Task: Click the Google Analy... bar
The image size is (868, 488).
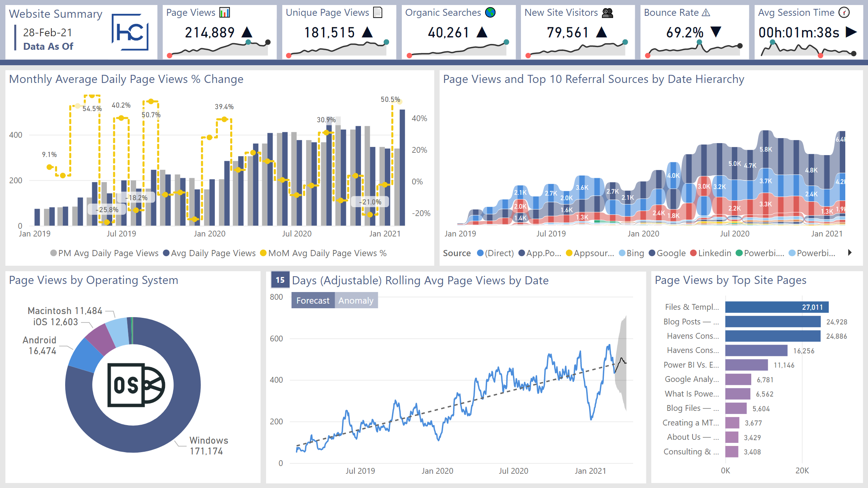Action: (738, 380)
